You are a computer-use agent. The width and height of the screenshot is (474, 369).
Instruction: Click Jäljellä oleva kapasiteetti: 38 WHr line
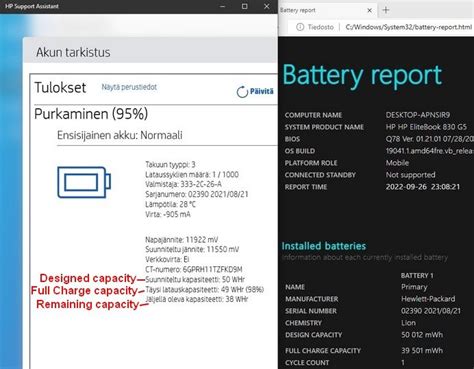click(x=197, y=299)
